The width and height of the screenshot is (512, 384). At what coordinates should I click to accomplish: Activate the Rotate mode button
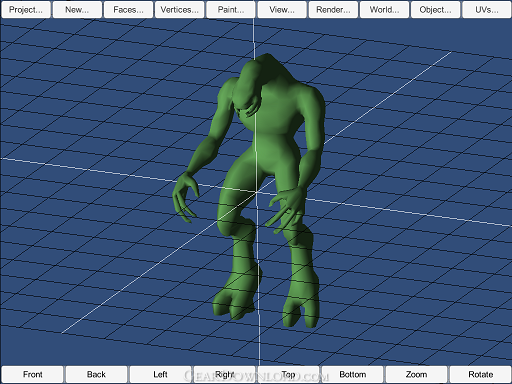click(x=480, y=374)
